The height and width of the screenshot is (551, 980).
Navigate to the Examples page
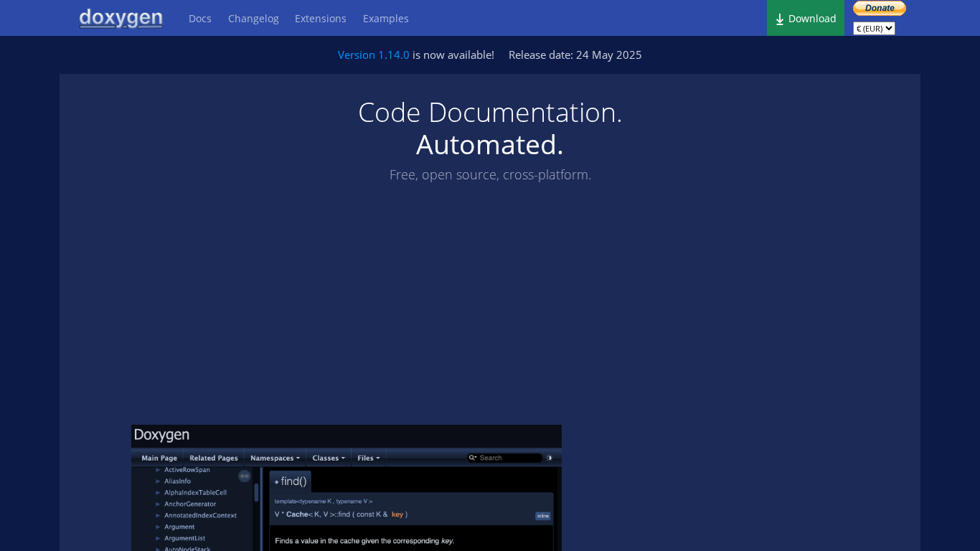(x=385, y=19)
